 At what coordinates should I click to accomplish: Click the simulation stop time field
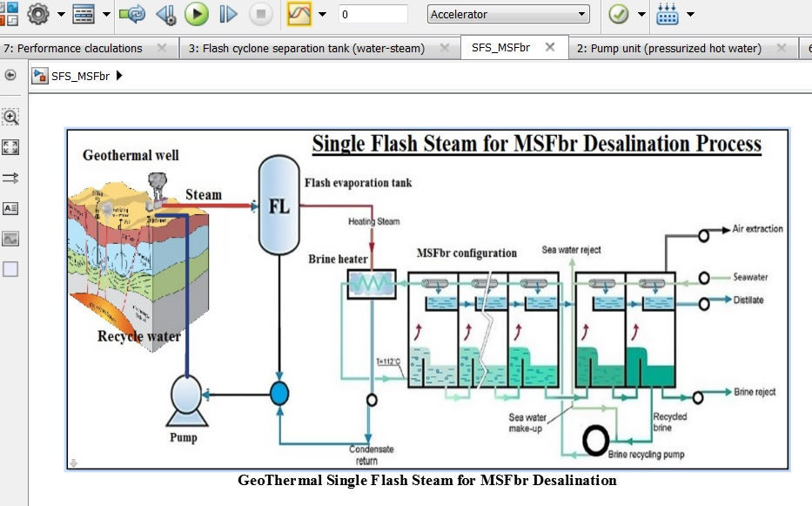[x=372, y=14]
